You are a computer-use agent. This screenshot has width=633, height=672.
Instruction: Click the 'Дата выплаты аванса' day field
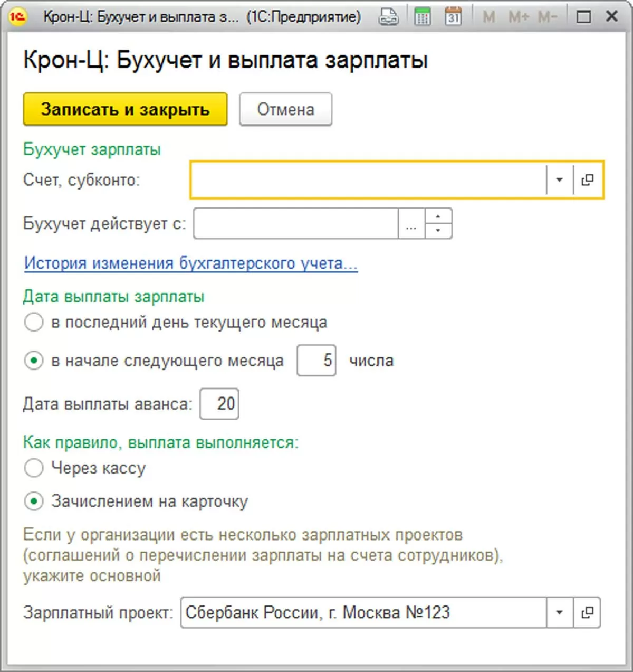[219, 404]
